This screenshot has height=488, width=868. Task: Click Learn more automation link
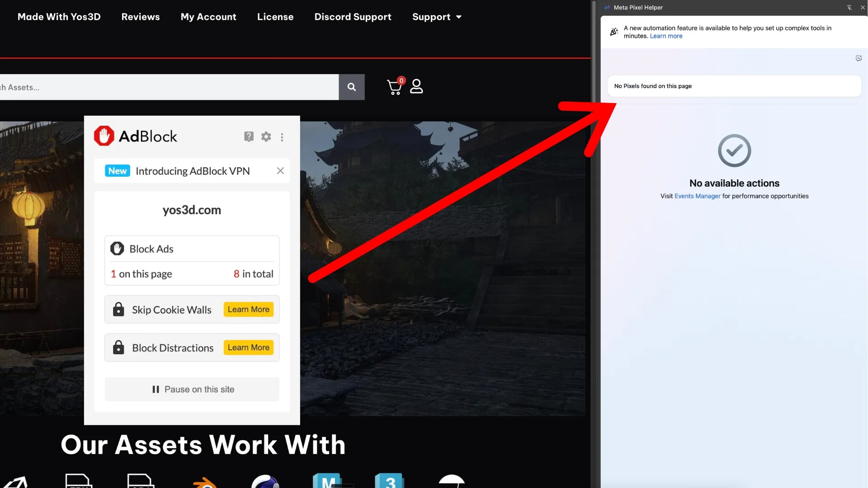666,36
